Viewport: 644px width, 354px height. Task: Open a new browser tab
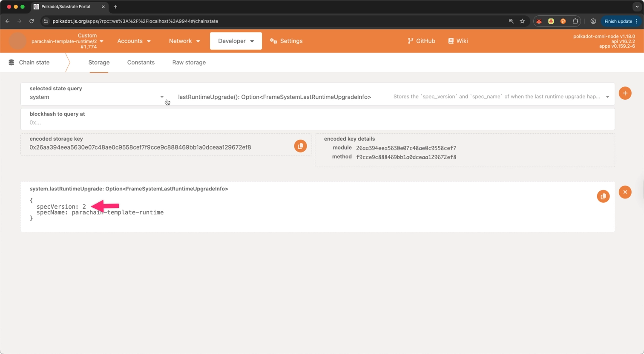[115, 7]
